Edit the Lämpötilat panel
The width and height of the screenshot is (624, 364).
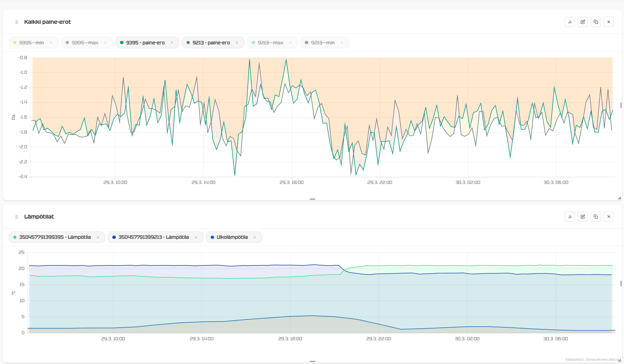pyautogui.click(x=583, y=216)
